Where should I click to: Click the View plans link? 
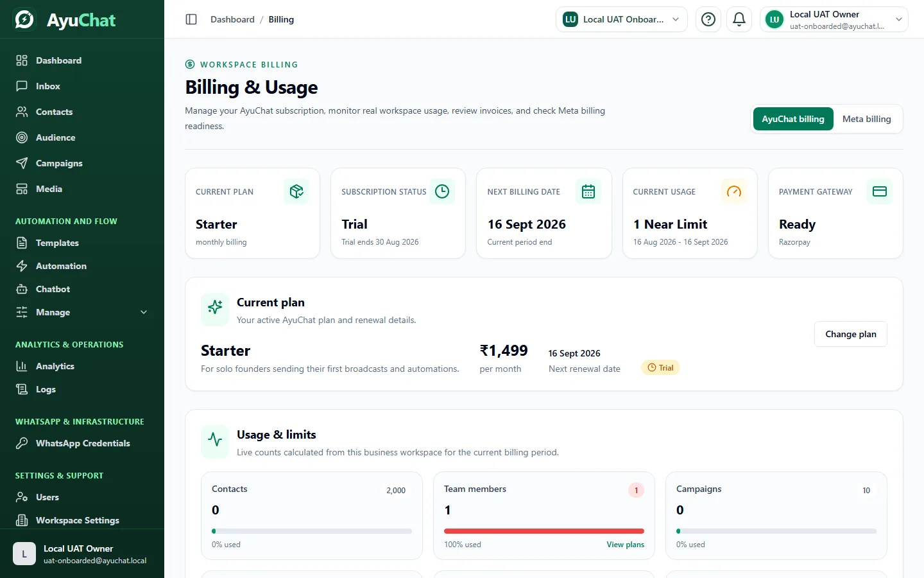(x=626, y=545)
